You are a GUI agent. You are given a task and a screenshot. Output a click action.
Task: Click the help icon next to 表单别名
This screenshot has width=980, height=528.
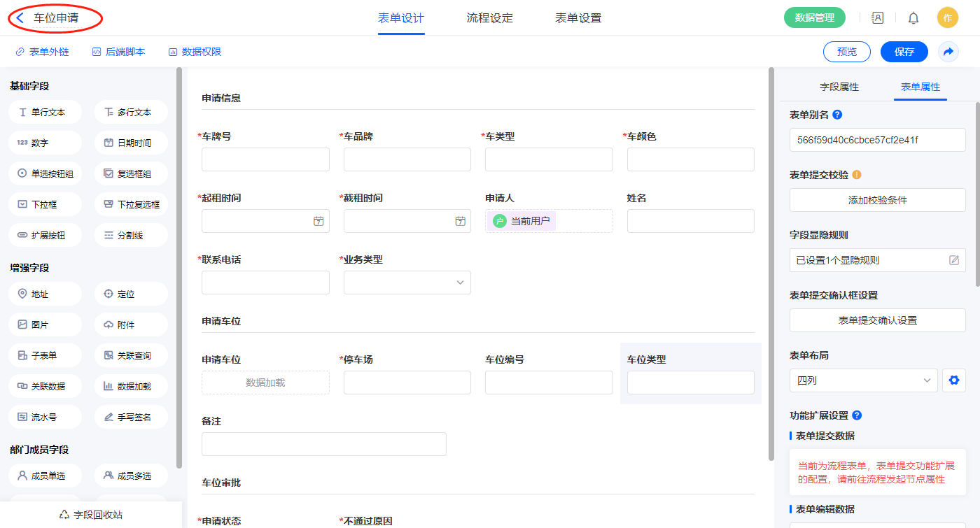coord(837,115)
